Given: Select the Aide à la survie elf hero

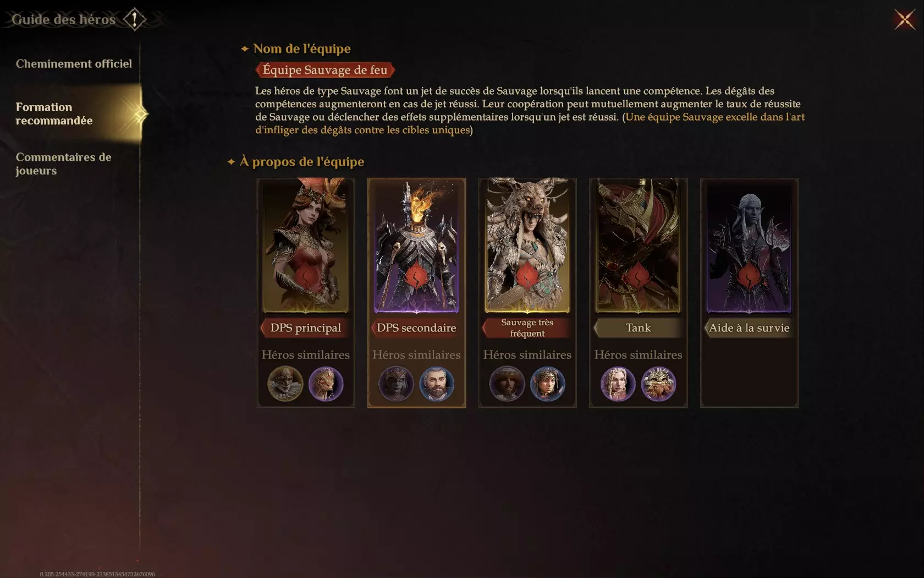Looking at the screenshot, I should point(749,246).
